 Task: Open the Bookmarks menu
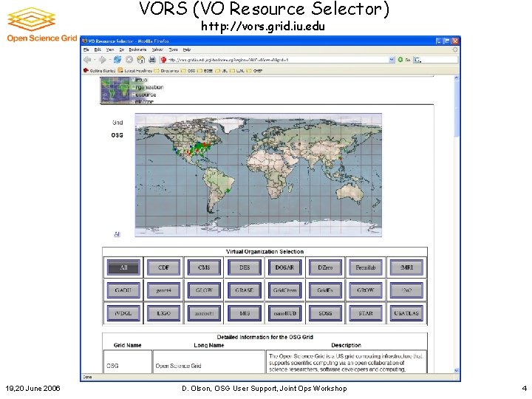(137, 50)
